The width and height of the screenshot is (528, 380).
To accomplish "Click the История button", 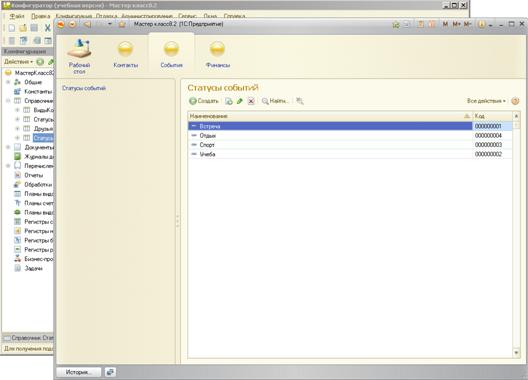I will (x=78, y=372).
